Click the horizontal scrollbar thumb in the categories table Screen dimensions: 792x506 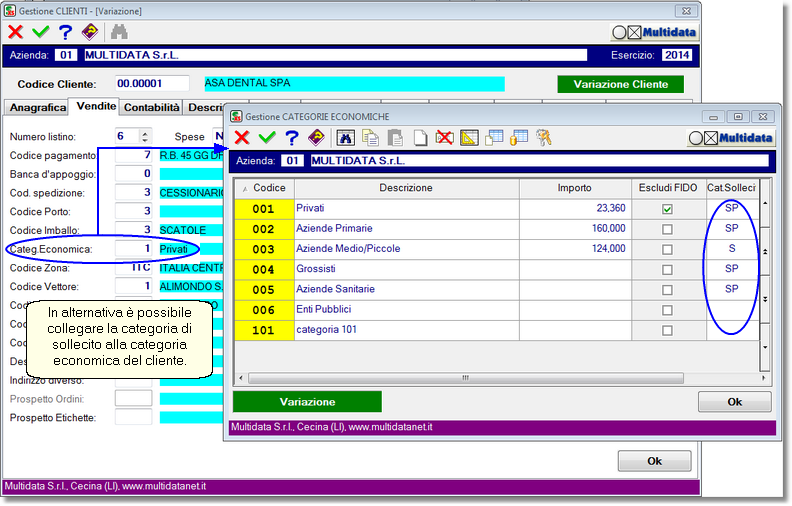(x=465, y=378)
